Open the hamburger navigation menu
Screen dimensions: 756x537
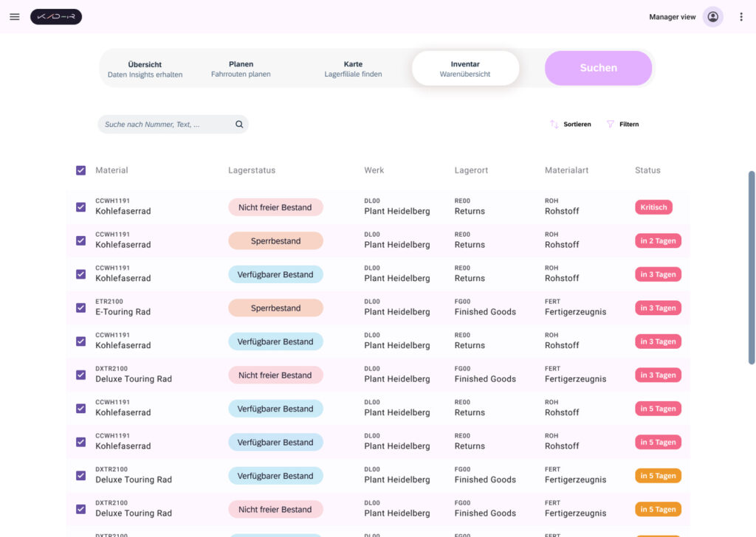(x=15, y=17)
